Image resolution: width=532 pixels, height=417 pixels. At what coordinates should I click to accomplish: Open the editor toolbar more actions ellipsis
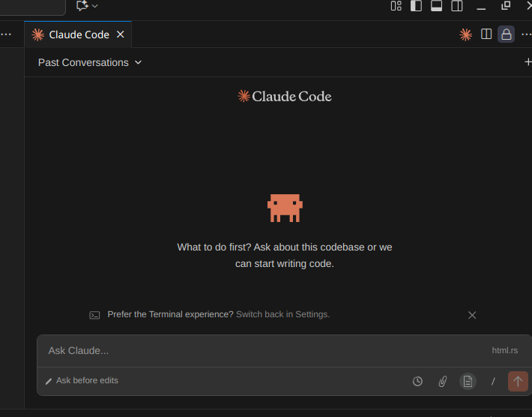526,34
